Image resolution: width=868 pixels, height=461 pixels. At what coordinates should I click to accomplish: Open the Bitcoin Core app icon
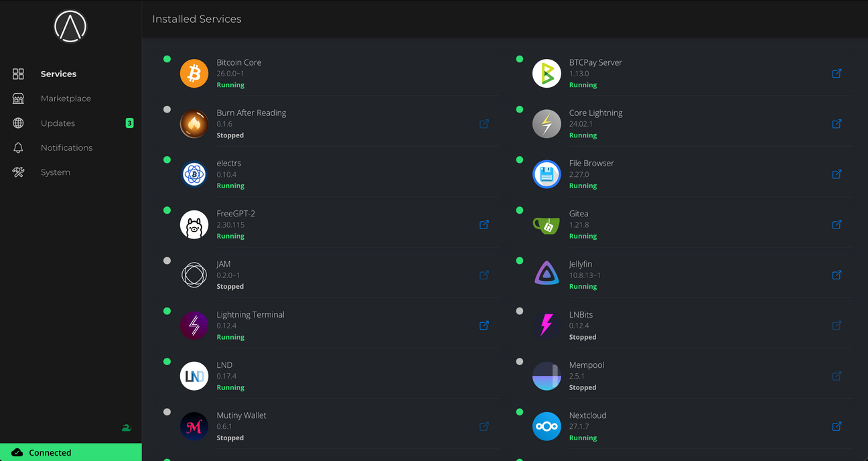194,73
